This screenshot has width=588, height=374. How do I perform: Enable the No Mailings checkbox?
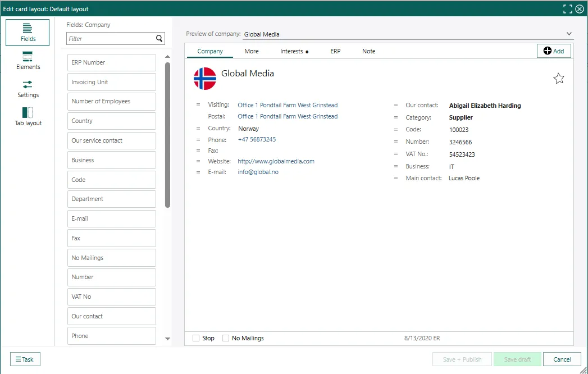coord(226,338)
